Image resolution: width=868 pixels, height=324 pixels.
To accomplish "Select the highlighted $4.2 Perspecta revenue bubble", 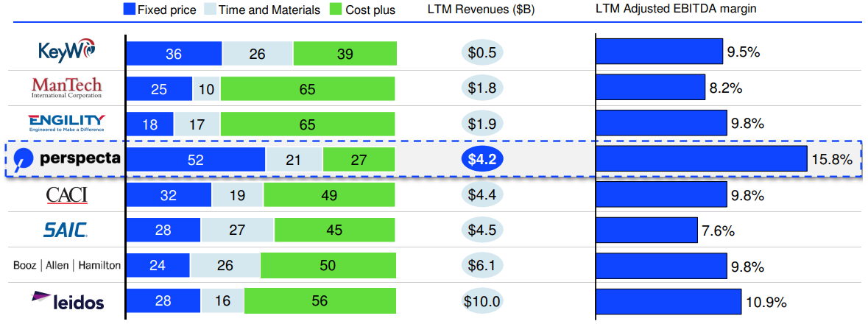I will tap(483, 160).
